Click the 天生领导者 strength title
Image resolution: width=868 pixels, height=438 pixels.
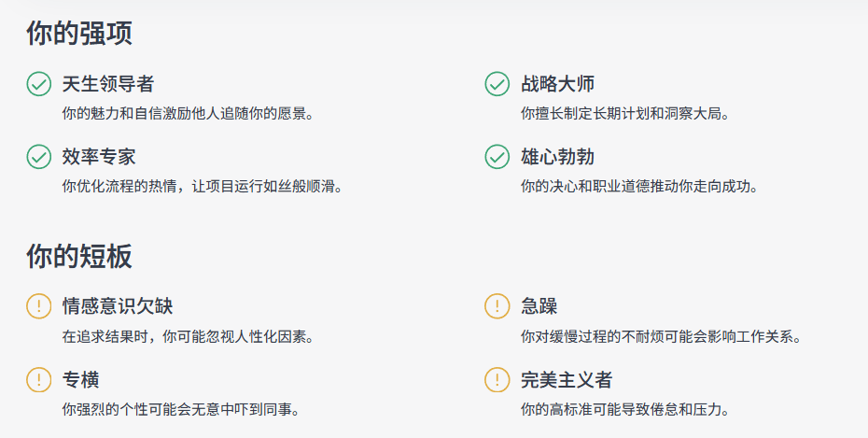107,84
